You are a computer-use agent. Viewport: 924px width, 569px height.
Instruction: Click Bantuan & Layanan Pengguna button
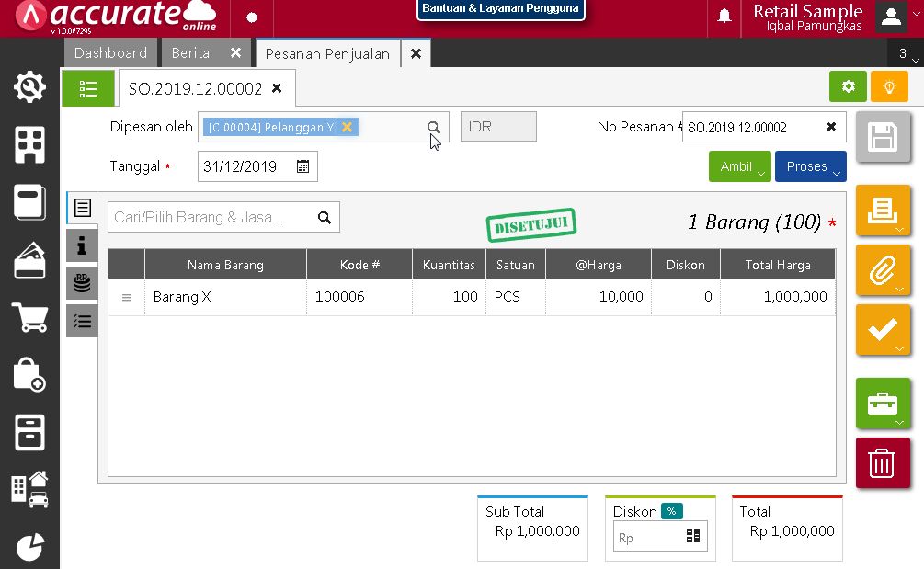point(500,9)
